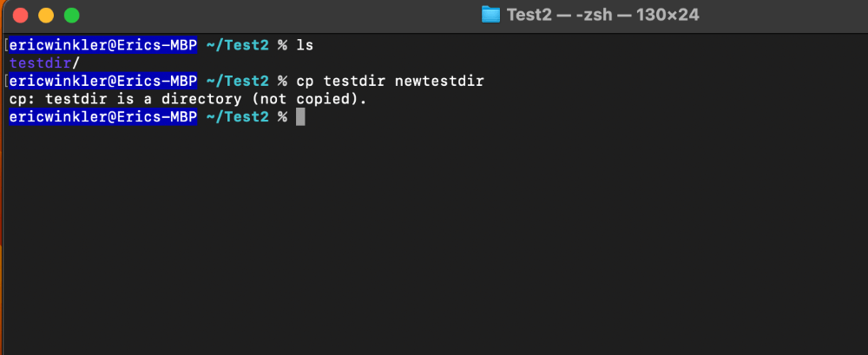This screenshot has height=355, width=868.
Task: Click the cp command word
Action: 305,82
